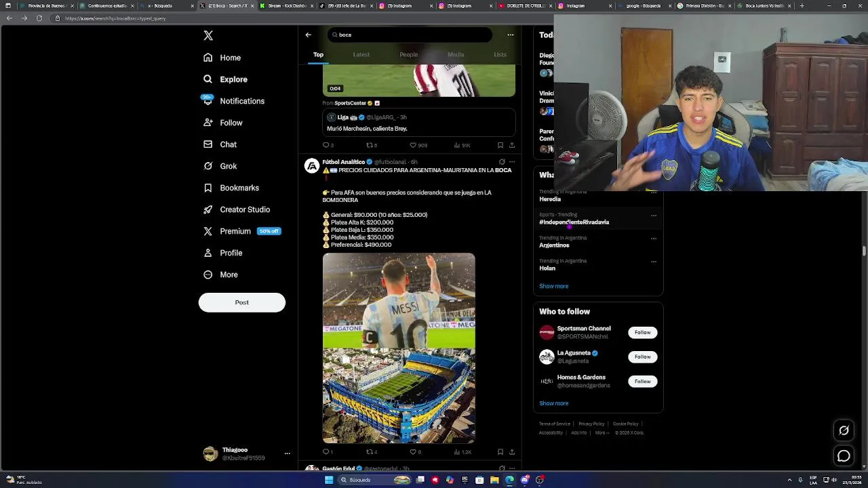Switch to the People tab
Screen dimensions: 868x488
click(x=408, y=55)
